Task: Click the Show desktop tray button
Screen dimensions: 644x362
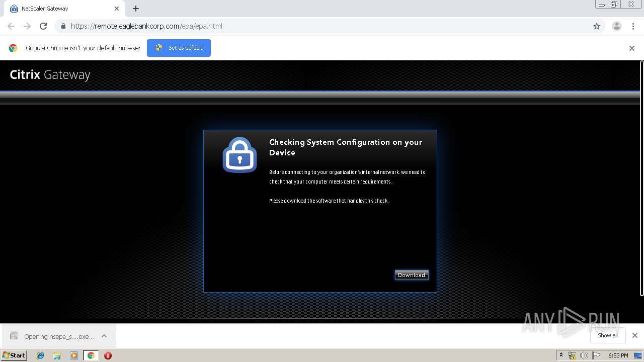Action: [x=638, y=355]
